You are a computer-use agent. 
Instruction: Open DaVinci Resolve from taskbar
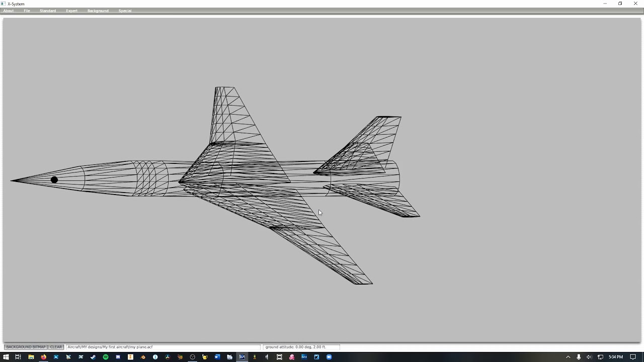coord(168,357)
